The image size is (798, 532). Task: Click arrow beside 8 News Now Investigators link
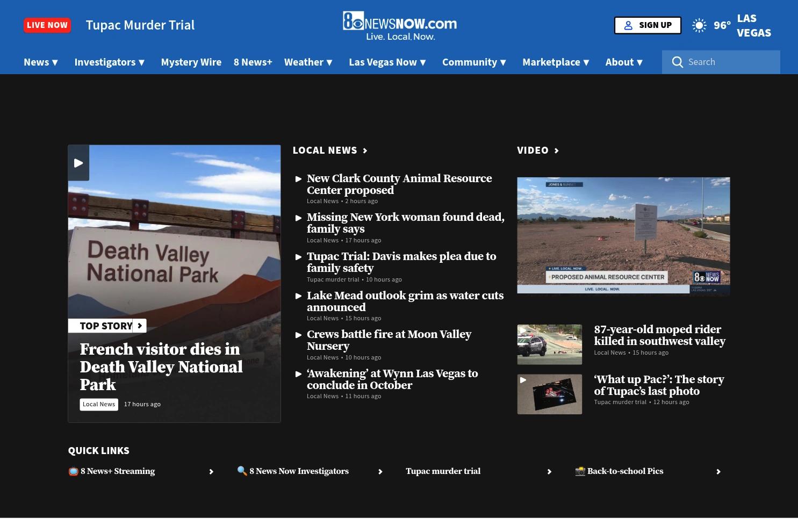coord(380,472)
